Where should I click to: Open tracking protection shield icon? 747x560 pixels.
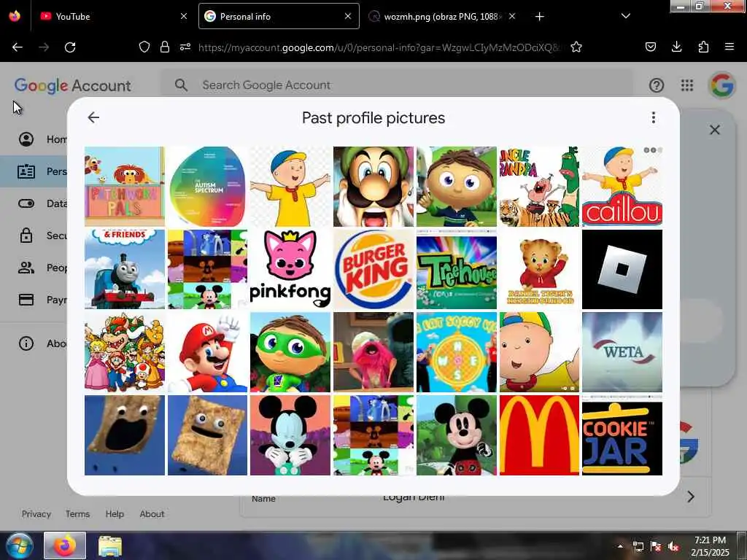144,47
